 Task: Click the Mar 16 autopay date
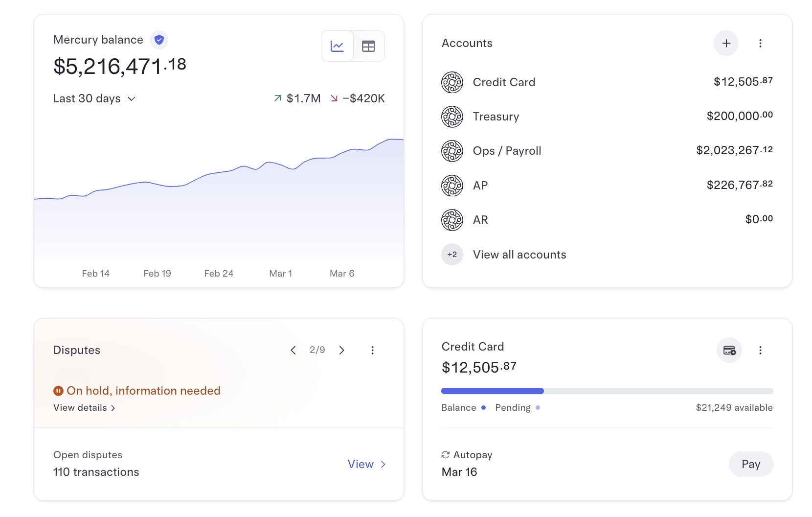459,472
